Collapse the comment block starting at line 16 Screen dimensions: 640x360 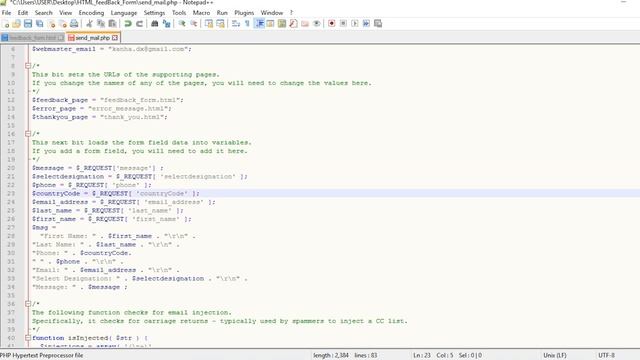pyautogui.click(x=28, y=133)
